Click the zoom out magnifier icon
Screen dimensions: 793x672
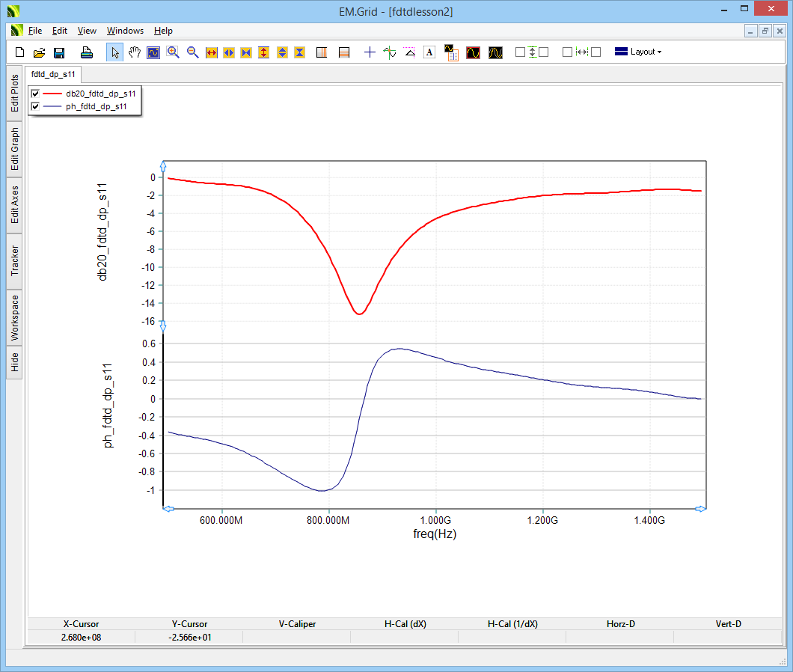pos(192,52)
